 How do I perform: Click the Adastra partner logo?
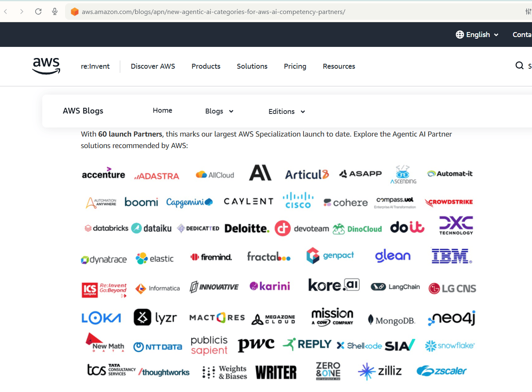tap(157, 176)
